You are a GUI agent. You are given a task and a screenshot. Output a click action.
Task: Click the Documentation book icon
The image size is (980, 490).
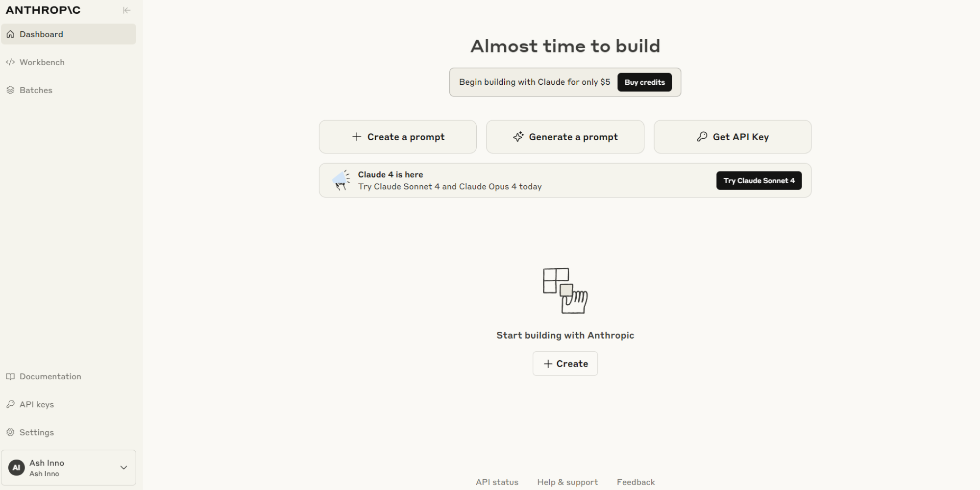[10, 376]
